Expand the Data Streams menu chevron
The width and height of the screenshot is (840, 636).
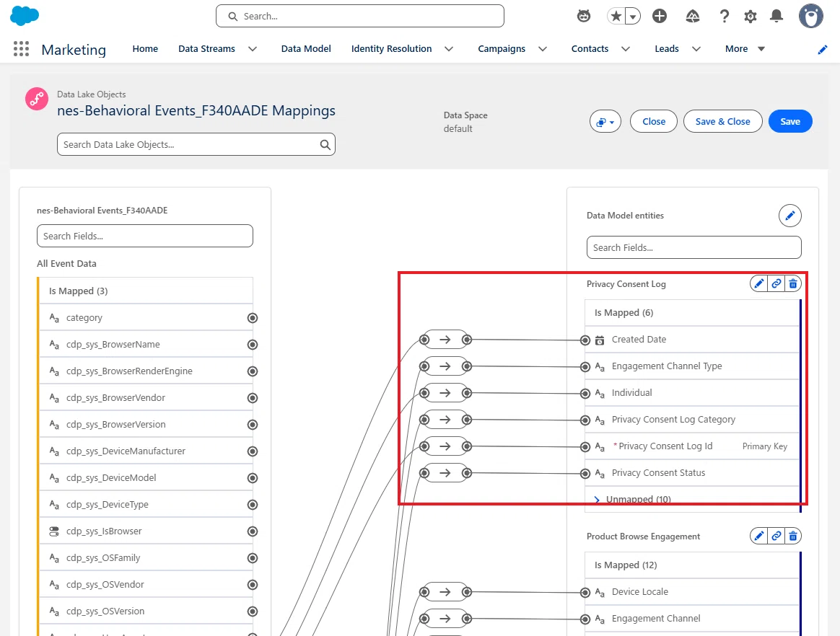(x=253, y=49)
